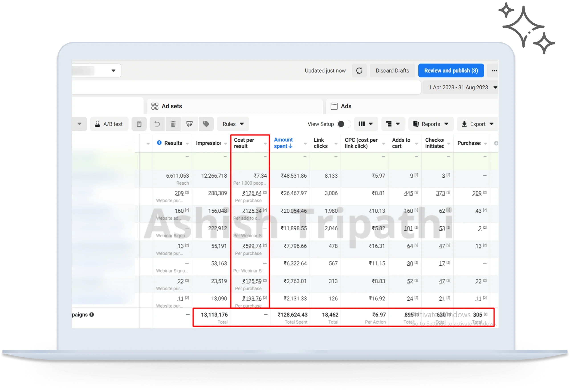Click the Discard Drafts button
570x392 pixels.
pos(392,71)
